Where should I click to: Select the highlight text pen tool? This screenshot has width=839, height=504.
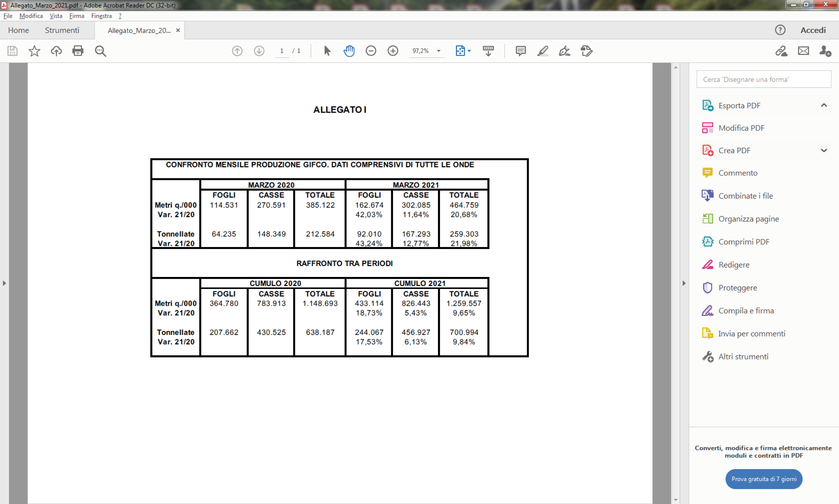543,51
